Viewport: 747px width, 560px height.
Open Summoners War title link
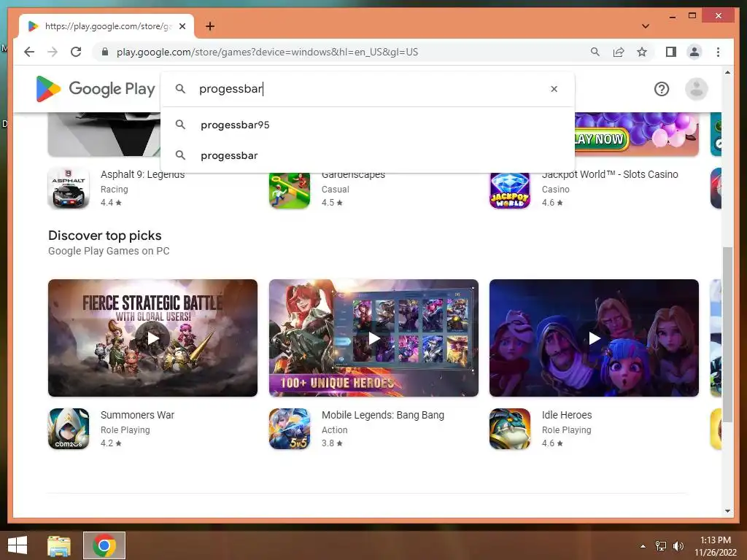(137, 415)
